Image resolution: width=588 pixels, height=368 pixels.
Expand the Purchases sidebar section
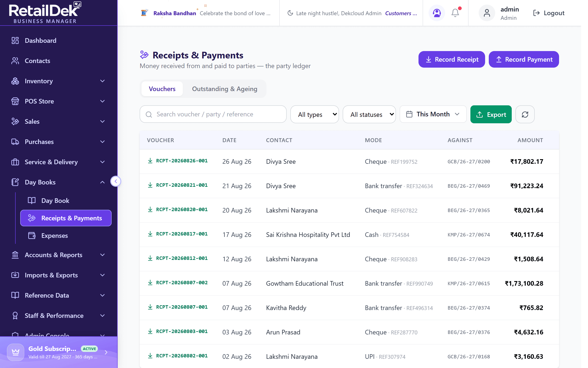click(59, 142)
